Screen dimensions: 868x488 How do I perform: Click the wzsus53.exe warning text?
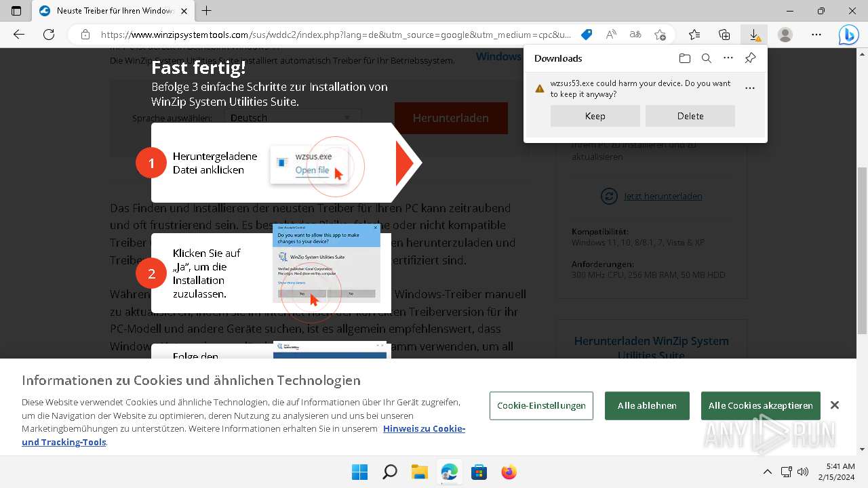click(640, 89)
